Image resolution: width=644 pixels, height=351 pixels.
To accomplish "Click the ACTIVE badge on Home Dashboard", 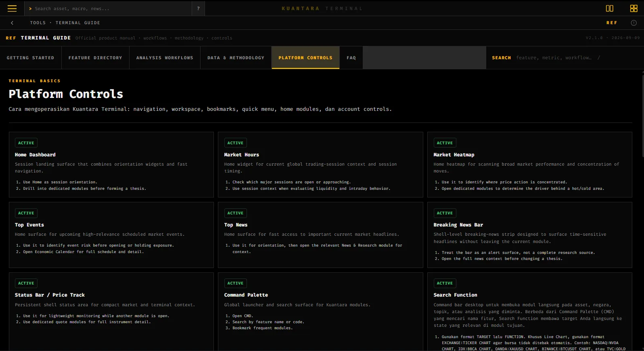I will point(26,143).
